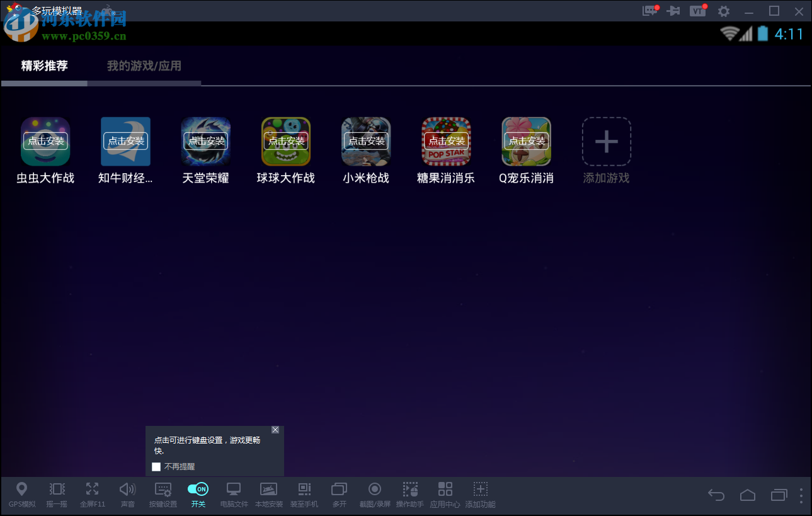812x516 pixels.
Task: Check the 不再提醒 do-not-remind checkbox
Action: (x=156, y=467)
